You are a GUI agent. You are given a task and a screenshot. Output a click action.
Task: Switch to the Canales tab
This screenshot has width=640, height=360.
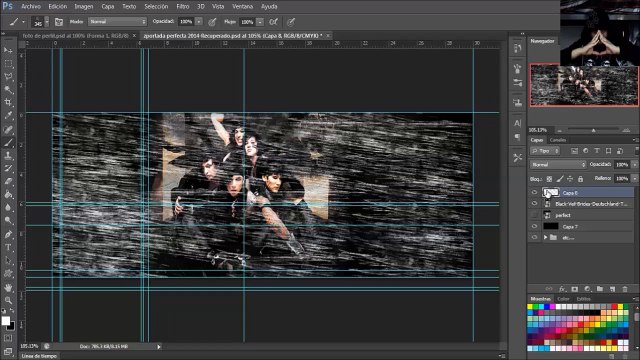coord(558,140)
